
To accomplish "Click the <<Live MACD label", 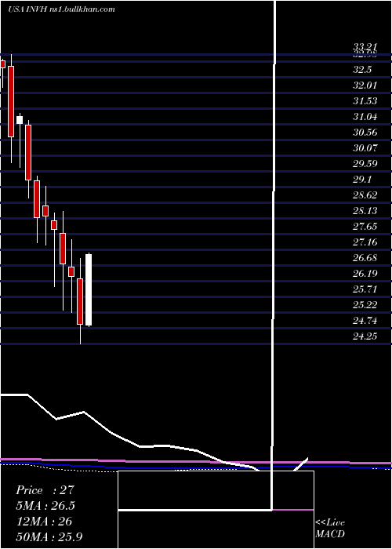I will [x=330, y=529].
